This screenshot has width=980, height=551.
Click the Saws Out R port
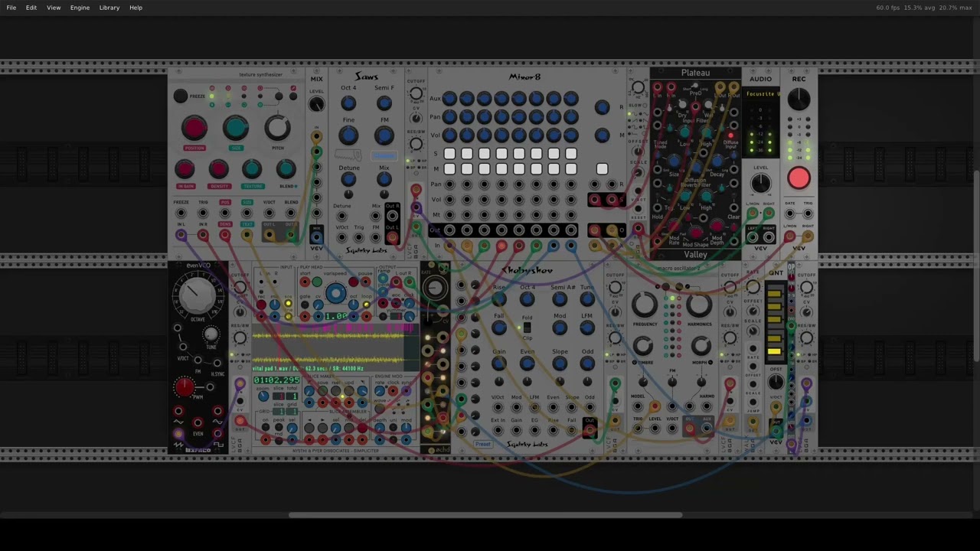coord(392,217)
